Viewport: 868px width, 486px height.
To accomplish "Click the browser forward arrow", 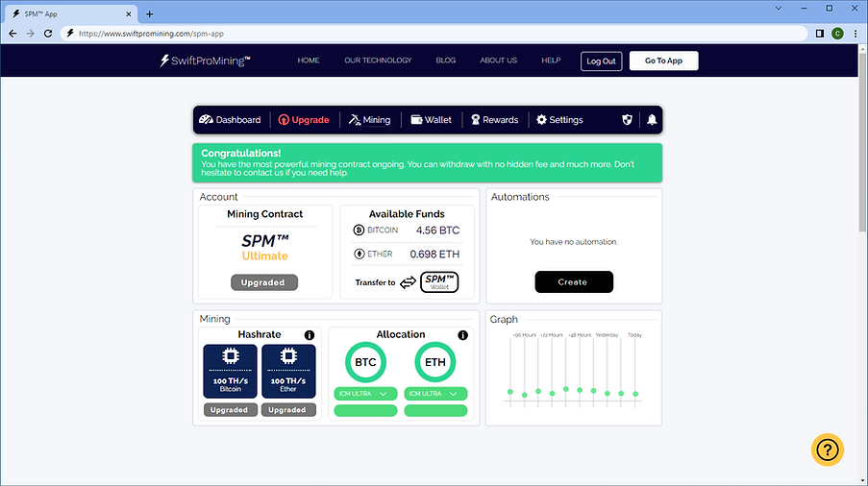I will click(31, 34).
